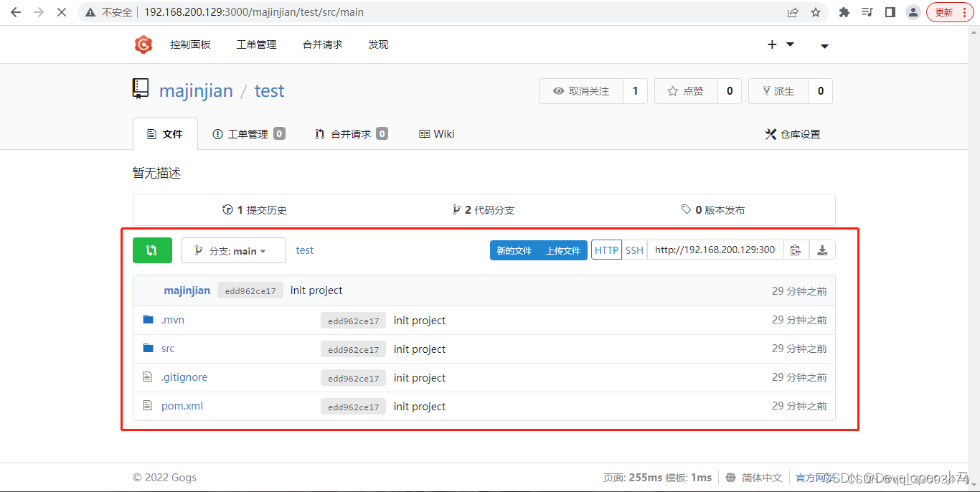Switch to the repository 合并请求 tab

click(352, 134)
